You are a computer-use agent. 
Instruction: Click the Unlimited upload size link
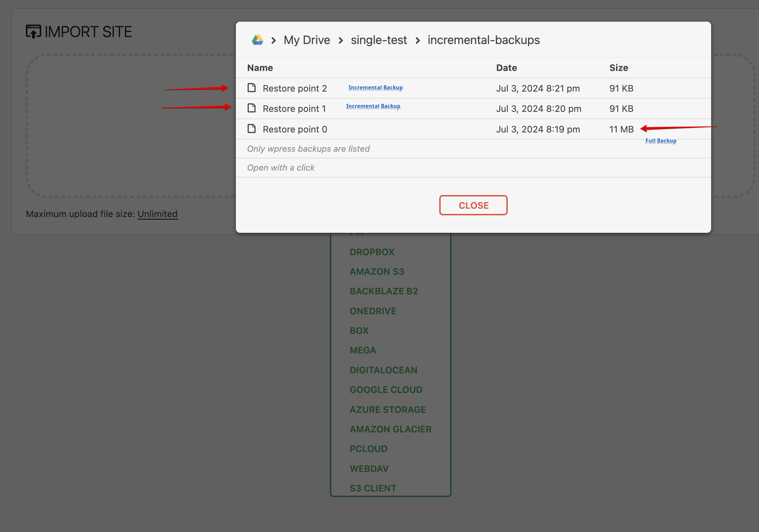point(157,214)
